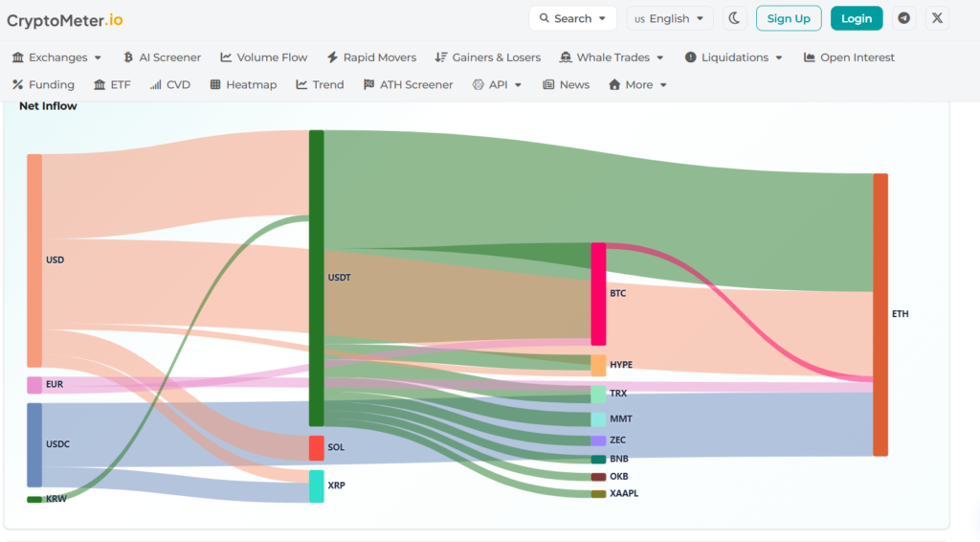
Task: Click the MMT node label
Action: [620, 418]
